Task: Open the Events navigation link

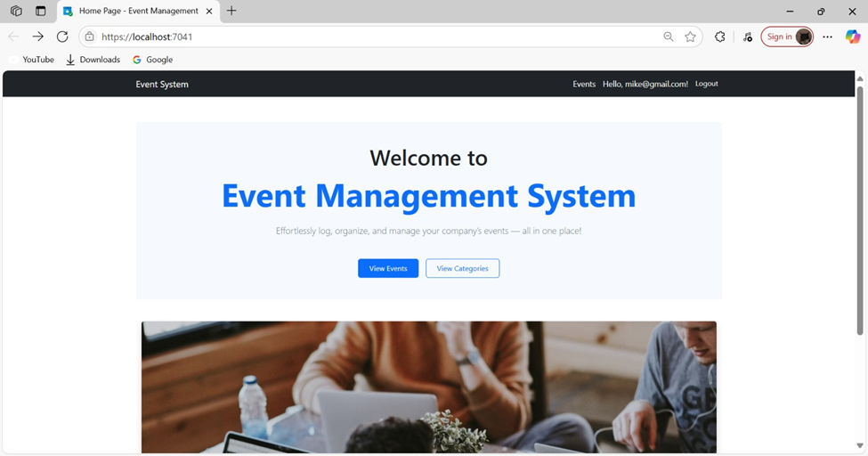Action: 584,85
